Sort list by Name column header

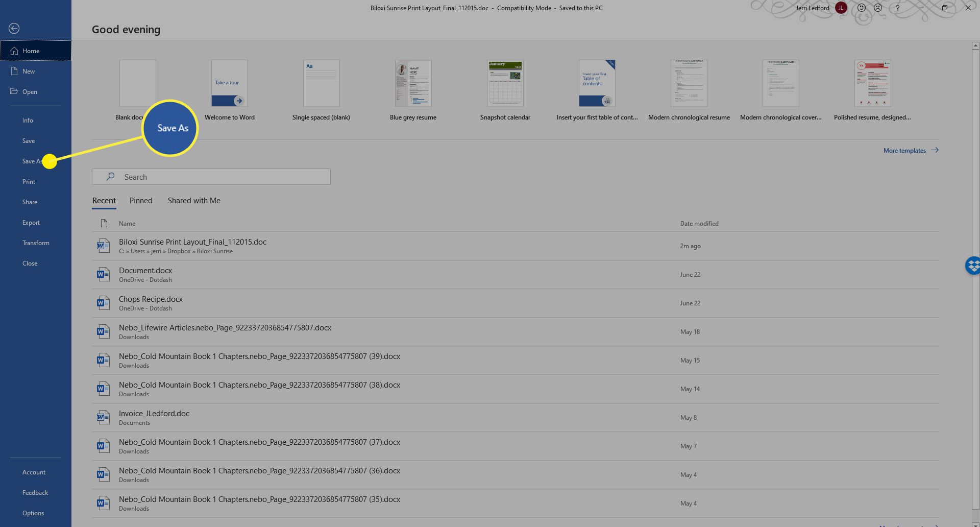tap(127, 224)
